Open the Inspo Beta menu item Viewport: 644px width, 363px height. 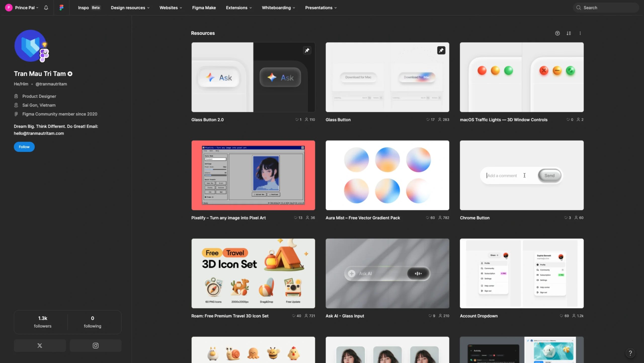[89, 8]
